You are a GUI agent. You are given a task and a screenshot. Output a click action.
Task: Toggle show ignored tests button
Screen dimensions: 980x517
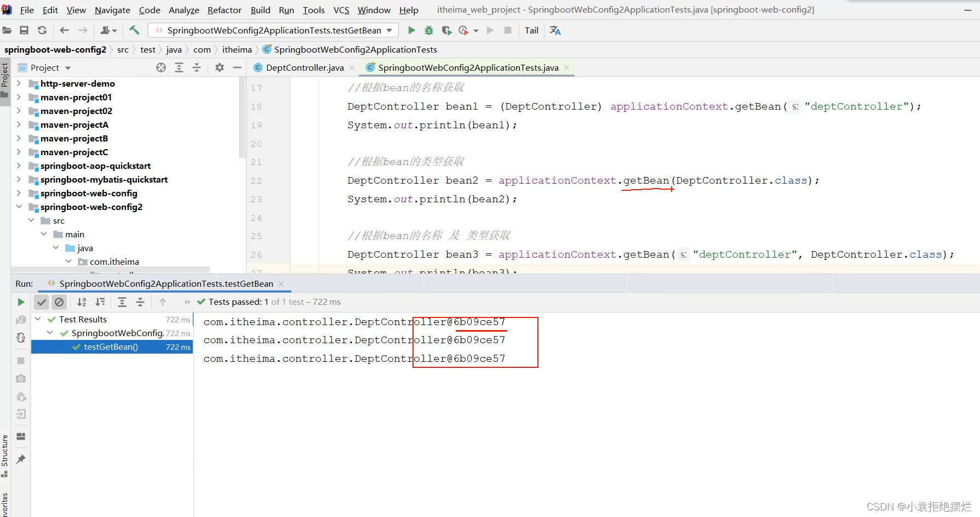coord(59,302)
